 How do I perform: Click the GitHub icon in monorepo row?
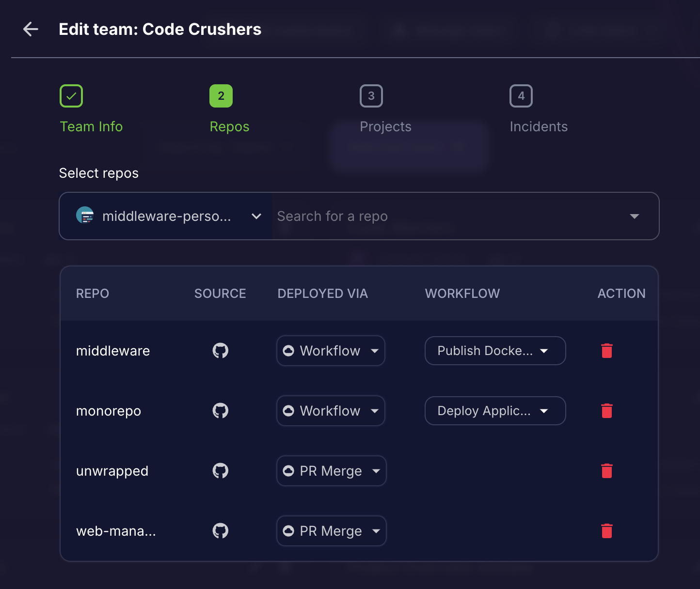point(221,411)
